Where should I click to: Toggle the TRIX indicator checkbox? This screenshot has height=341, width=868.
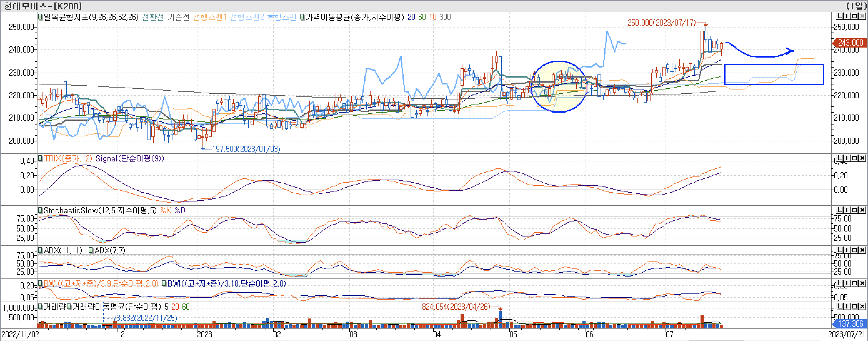[x=40, y=159]
